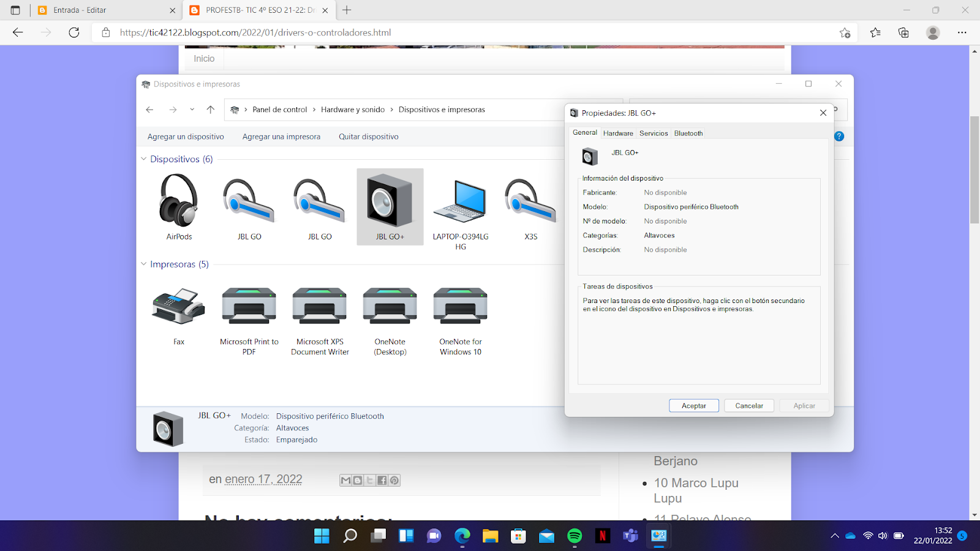Expand the Hardware y sonido breadcrumb arrow

(x=392, y=110)
